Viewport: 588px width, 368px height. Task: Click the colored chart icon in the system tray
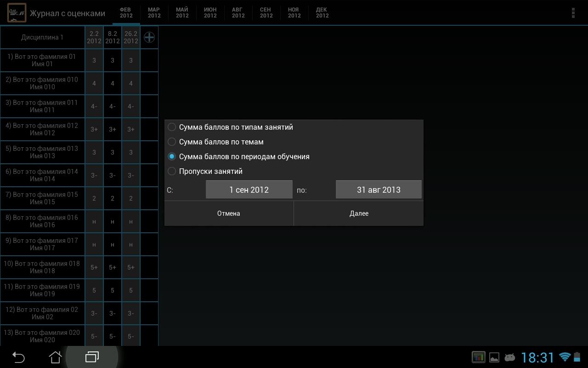478,357
